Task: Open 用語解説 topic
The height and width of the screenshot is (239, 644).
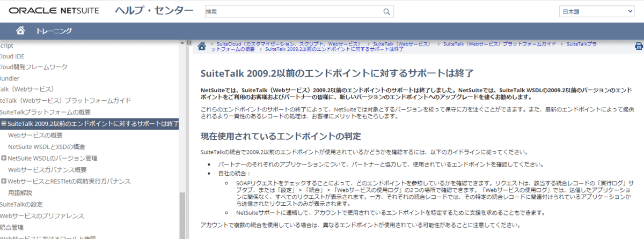Action: [x=20, y=192]
